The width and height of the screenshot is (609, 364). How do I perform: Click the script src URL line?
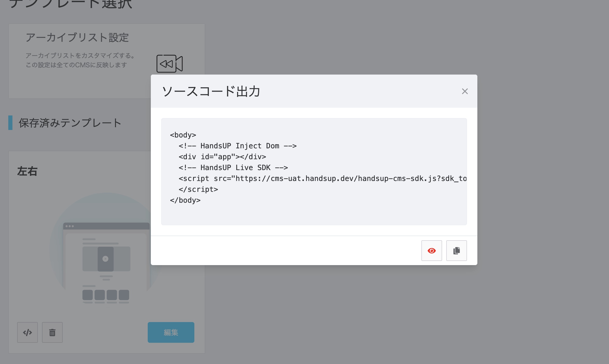coord(322,179)
